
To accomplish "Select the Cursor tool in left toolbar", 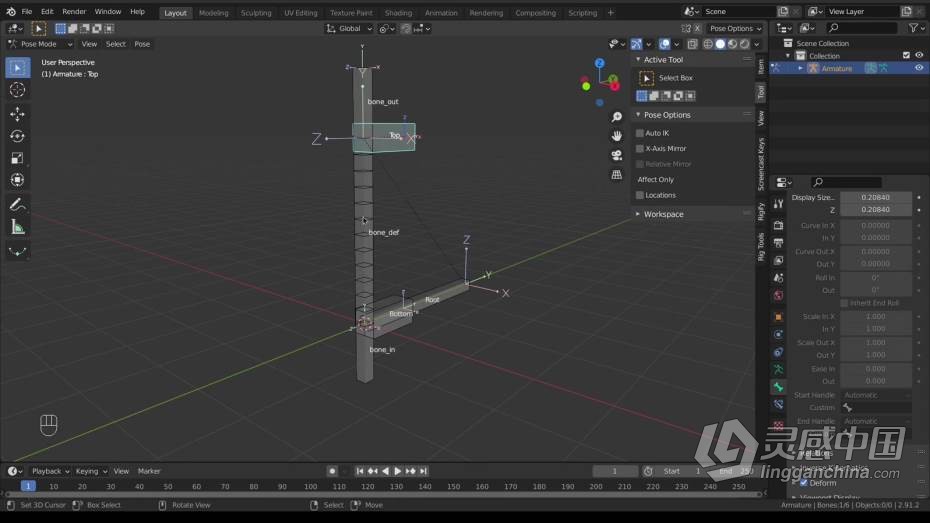I will [17, 90].
